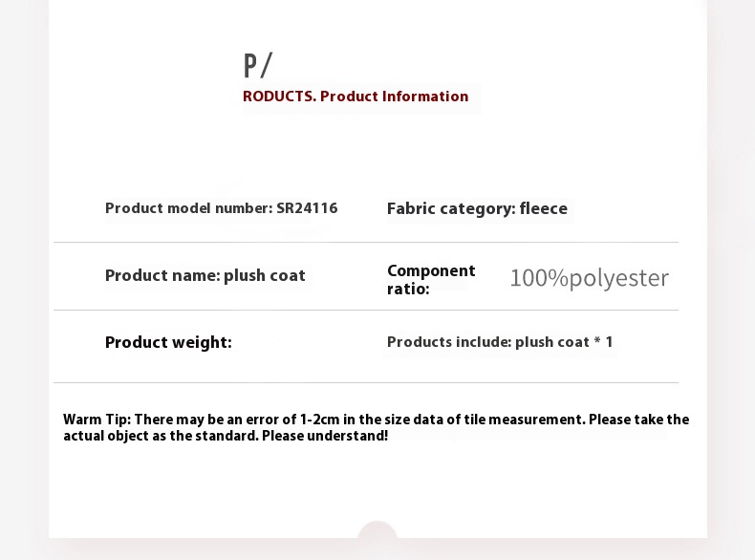Select 'RODUCTS. Product Information' red heading
The width and height of the screenshot is (755, 560).
(356, 97)
